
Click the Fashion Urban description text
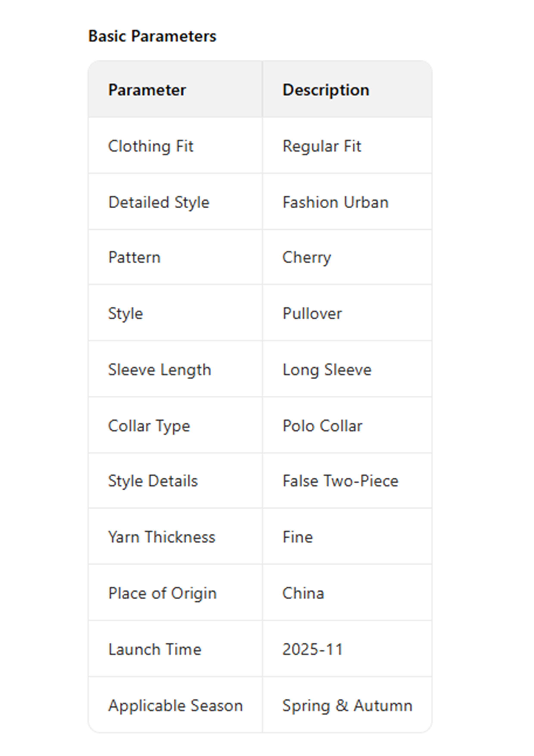tap(335, 202)
